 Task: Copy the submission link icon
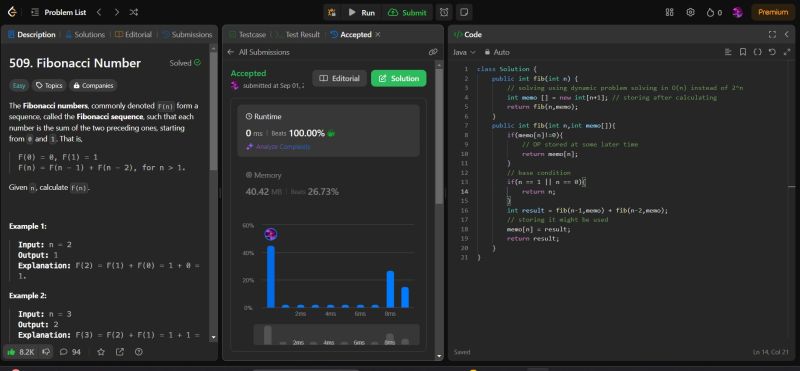[433, 52]
